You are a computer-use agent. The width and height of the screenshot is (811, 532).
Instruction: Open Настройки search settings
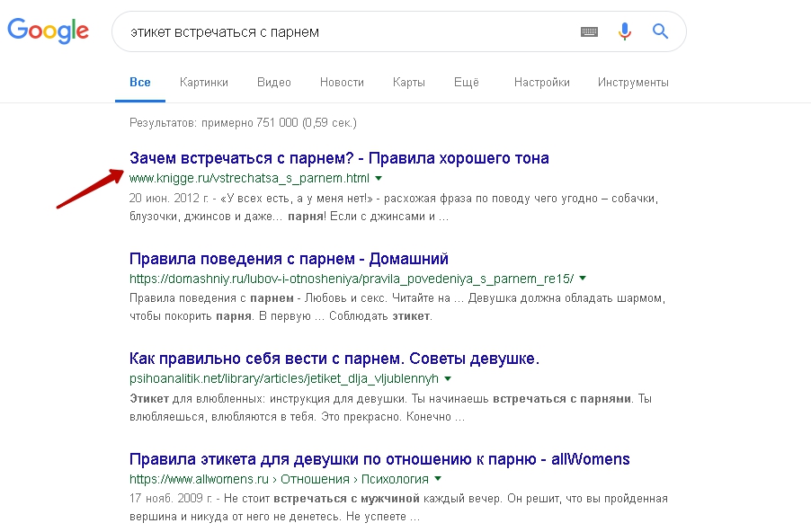[541, 82]
